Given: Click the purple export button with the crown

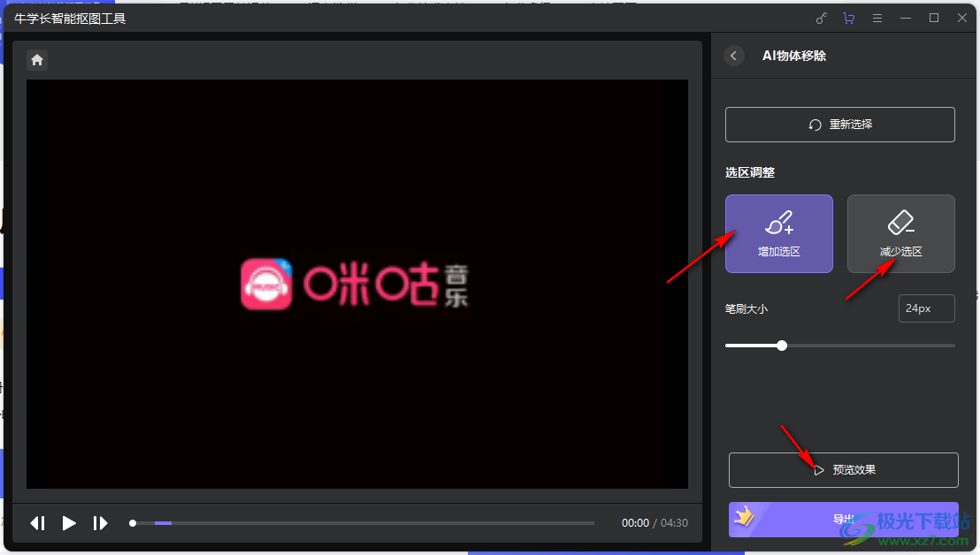Looking at the screenshot, I should click(x=843, y=520).
